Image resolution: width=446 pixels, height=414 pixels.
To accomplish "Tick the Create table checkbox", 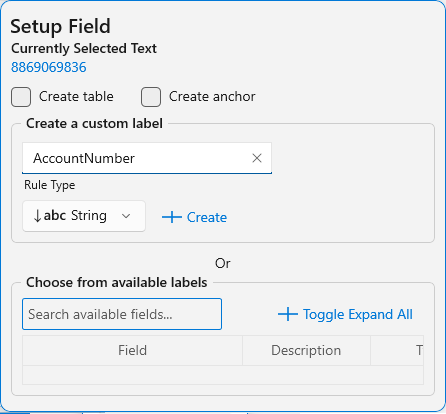I will pos(21,97).
